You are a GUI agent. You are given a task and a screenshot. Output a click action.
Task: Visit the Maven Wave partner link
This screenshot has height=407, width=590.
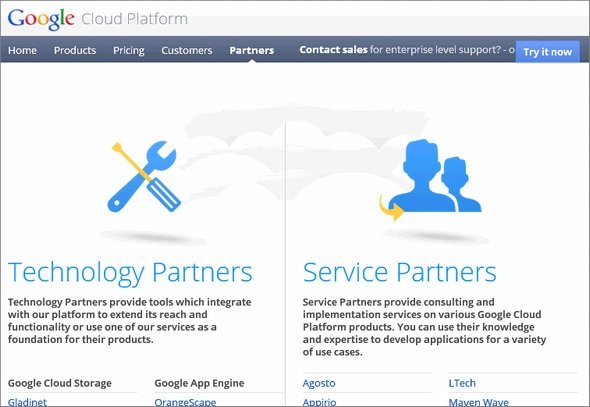click(x=478, y=402)
